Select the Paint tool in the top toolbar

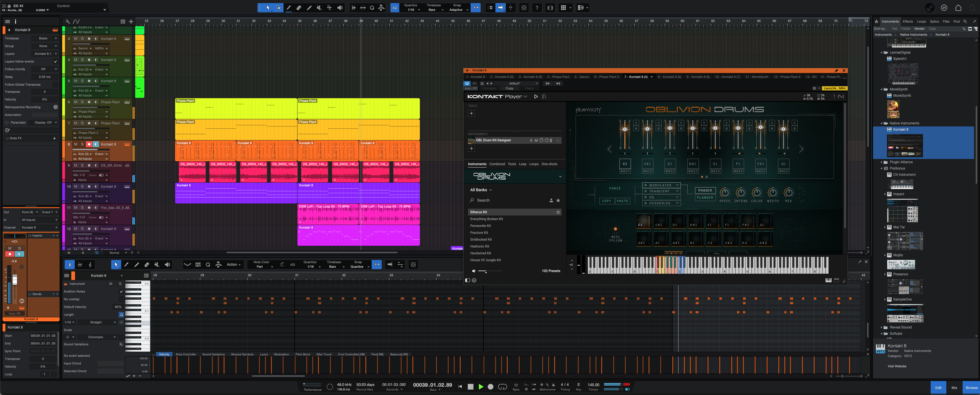pos(309,8)
